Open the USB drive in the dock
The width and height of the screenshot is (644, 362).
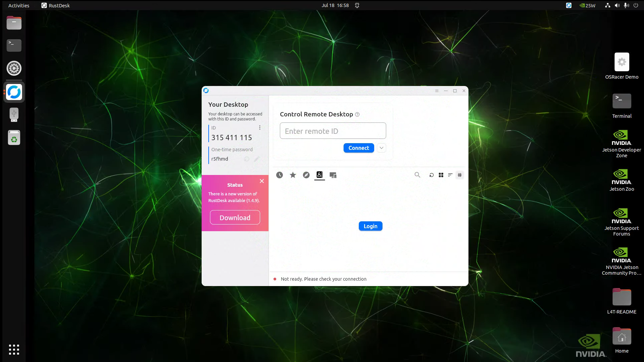[14, 115]
